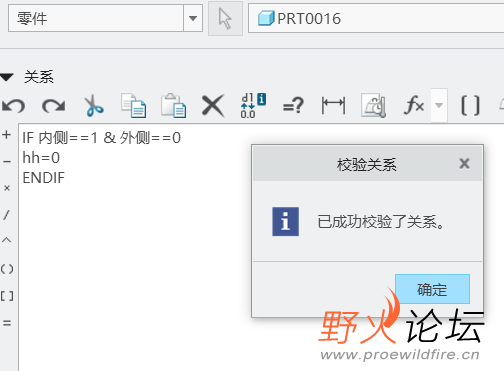Collapse the 关系 section triangle
This screenshot has width=504, height=371.
pos(7,78)
